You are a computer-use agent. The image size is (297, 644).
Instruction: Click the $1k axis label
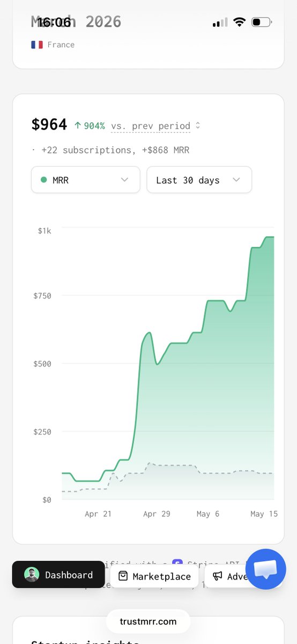(44, 231)
